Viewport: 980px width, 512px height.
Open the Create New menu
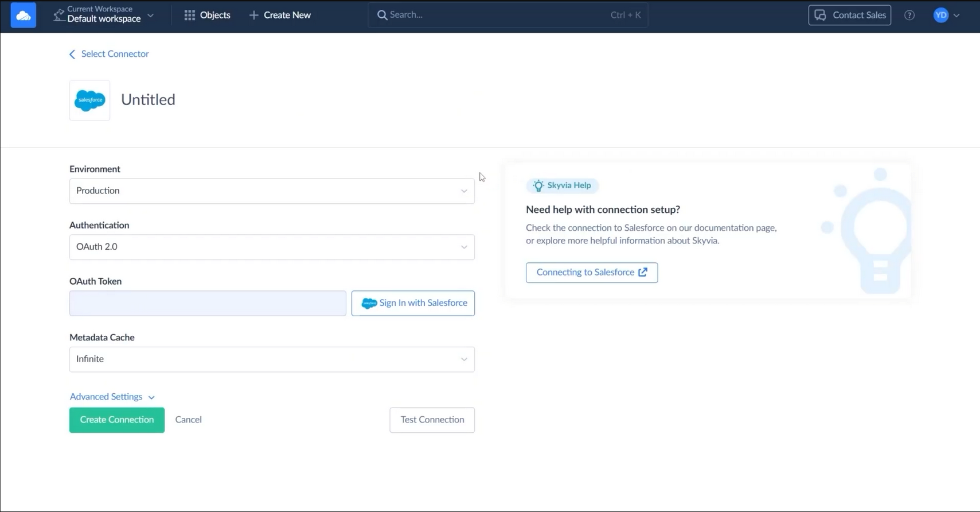[280, 15]
